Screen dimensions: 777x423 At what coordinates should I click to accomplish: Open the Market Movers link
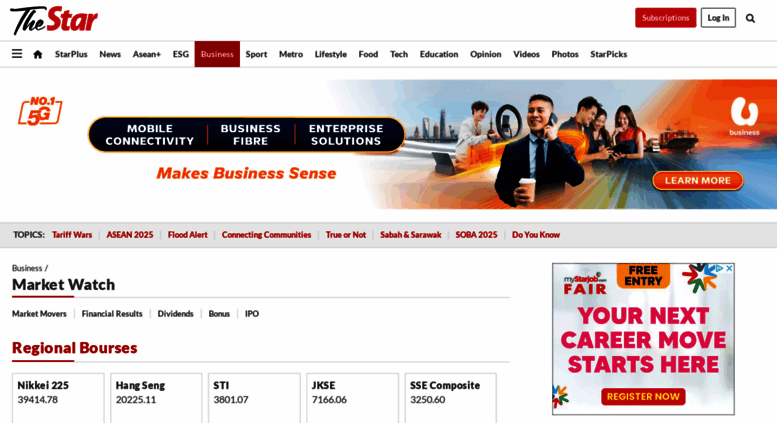(x=39, y=314)
